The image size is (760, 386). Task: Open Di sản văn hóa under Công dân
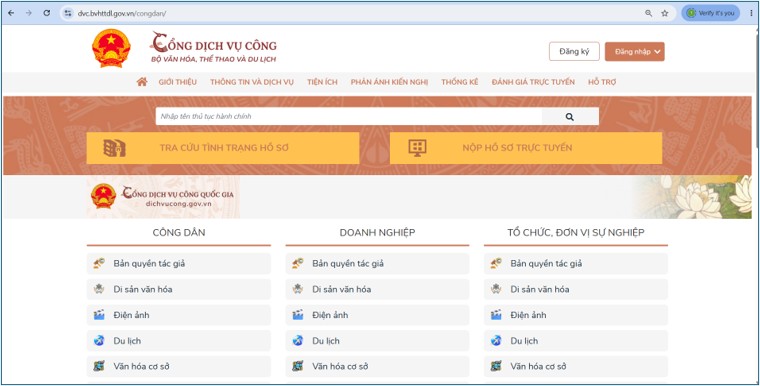[x=179, y=290]
